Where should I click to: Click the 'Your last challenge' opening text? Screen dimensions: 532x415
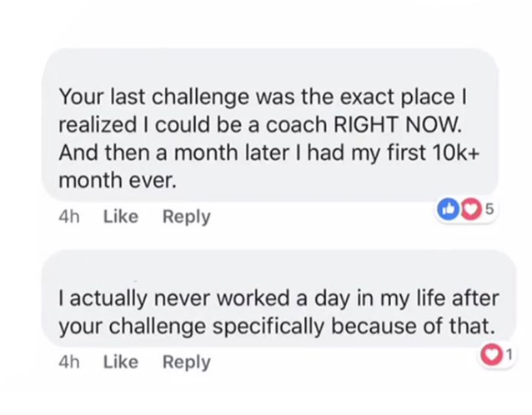154,97
